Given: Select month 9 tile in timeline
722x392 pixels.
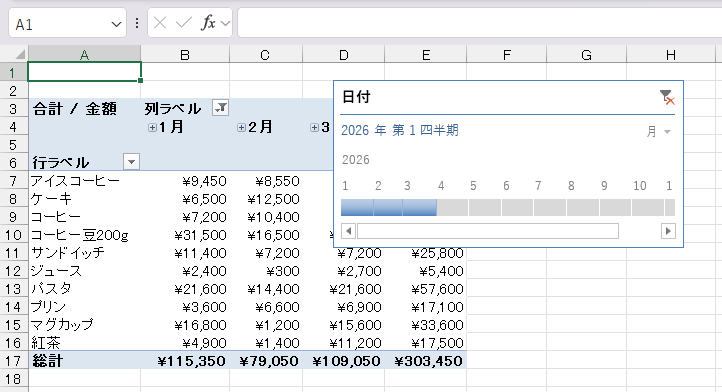Looking at the screenshot, I should point(615,207).
